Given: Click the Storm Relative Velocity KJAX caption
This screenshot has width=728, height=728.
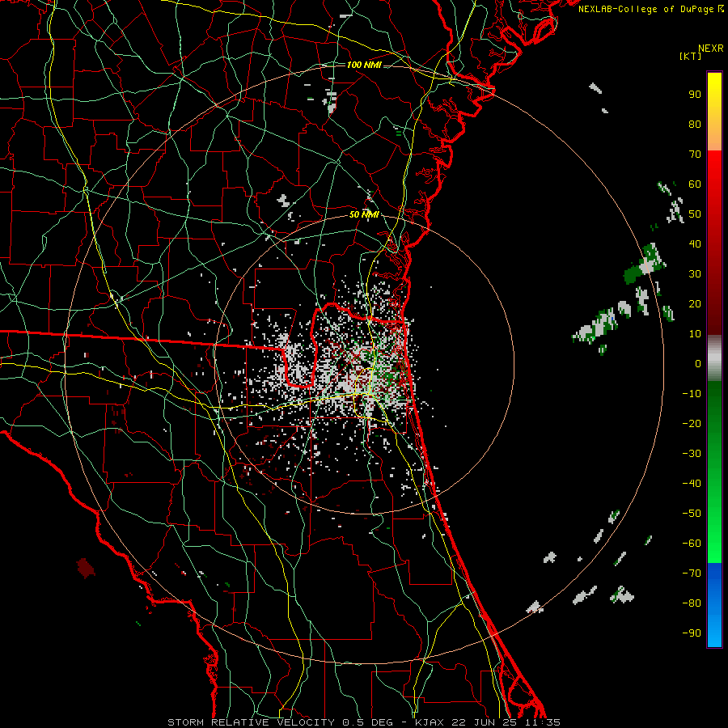Looking at the screenshot, I should (x=364, y=722).
